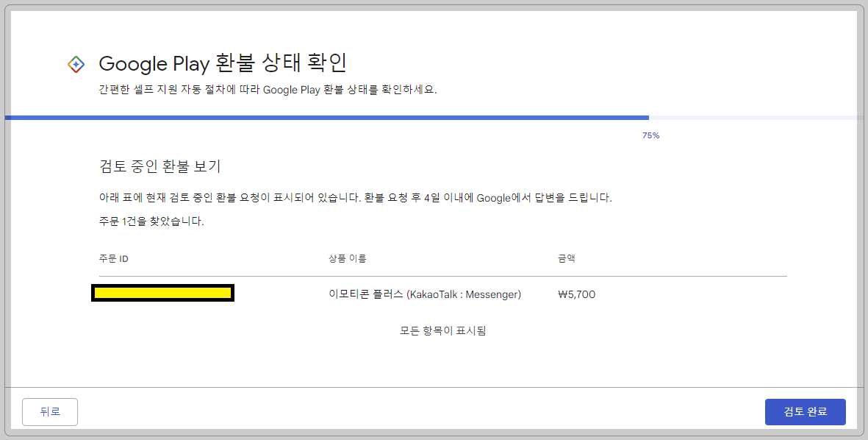Click the 모든 항목이 표시됨 text

click(x=443, y=331)
